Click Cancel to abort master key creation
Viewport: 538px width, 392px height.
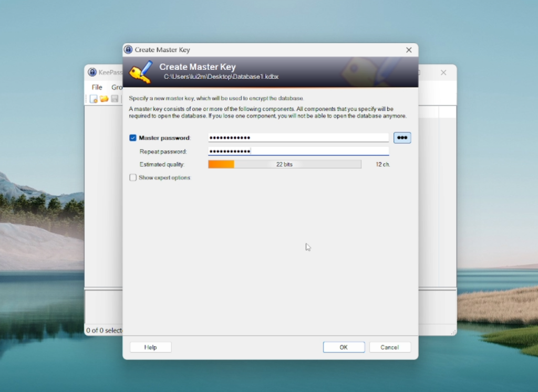pos(390,347)
